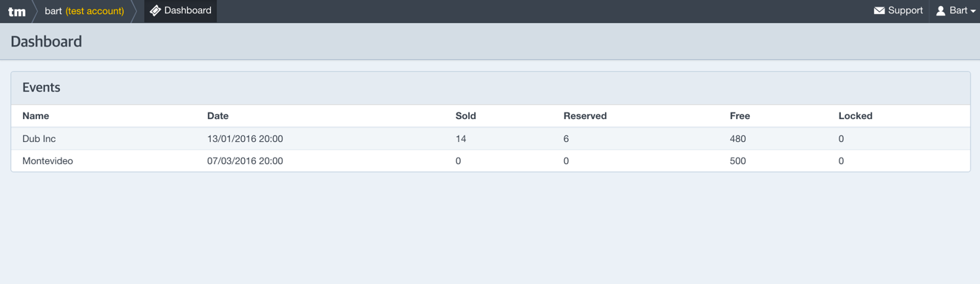Screen dimensions: 980x284
Task: Click the user profile icon
Action: tap(941, 10)
